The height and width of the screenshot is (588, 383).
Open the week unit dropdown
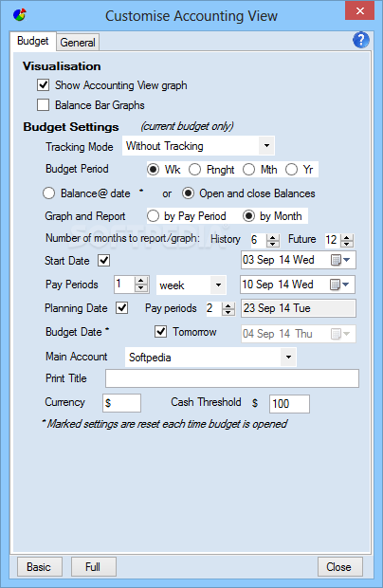218,285
